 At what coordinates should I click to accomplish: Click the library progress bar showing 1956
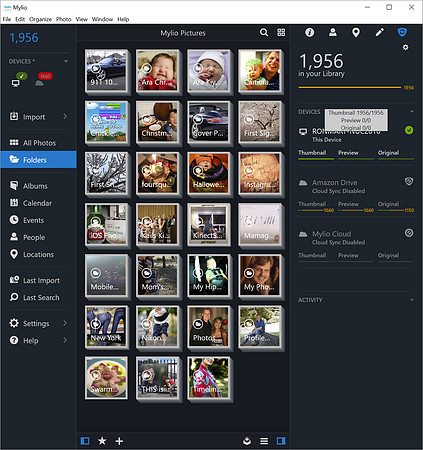click(x=350, y=87)
